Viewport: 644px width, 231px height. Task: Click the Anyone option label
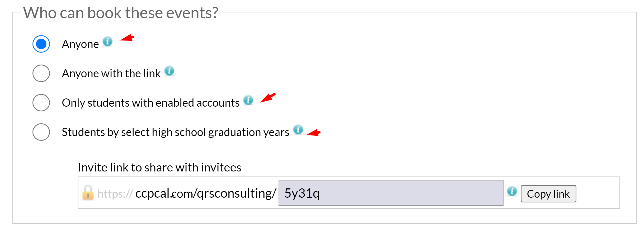pos(80,44)
